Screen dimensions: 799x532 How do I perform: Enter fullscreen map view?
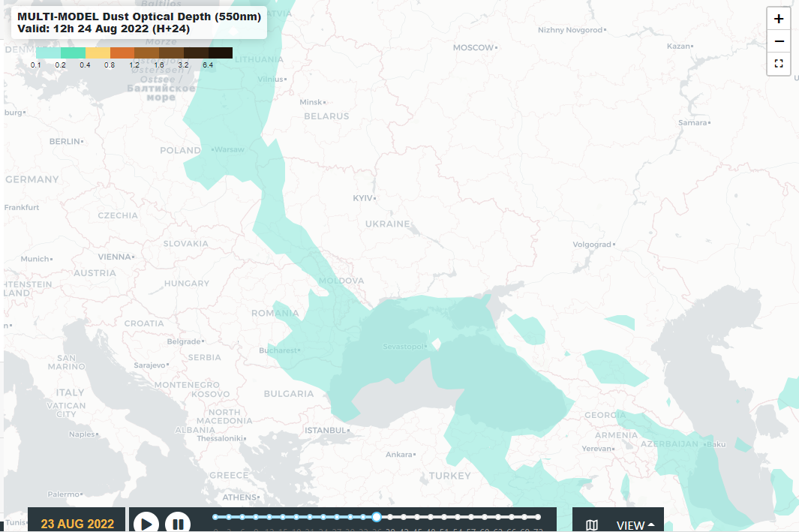pos(778,64)
